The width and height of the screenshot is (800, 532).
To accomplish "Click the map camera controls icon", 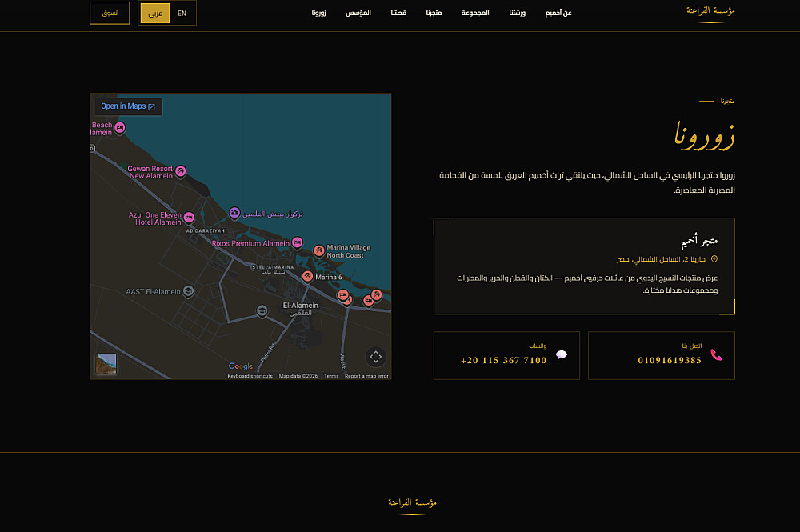I will pos(375,357).
